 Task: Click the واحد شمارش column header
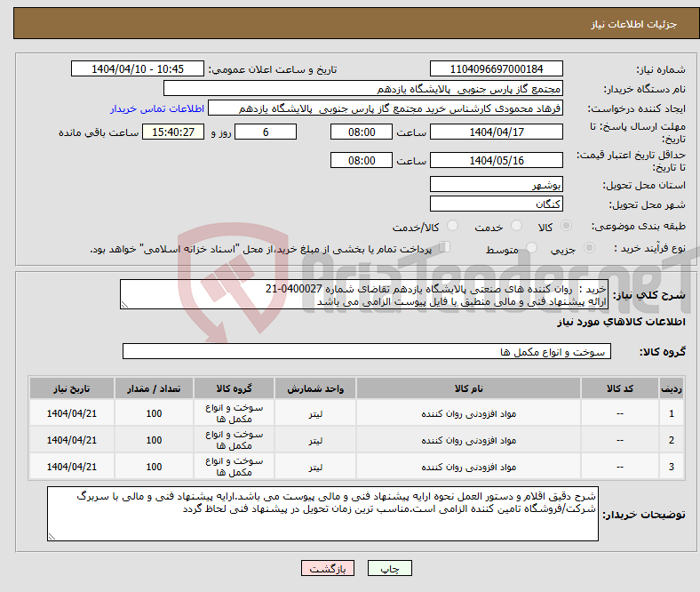[315, 388]
